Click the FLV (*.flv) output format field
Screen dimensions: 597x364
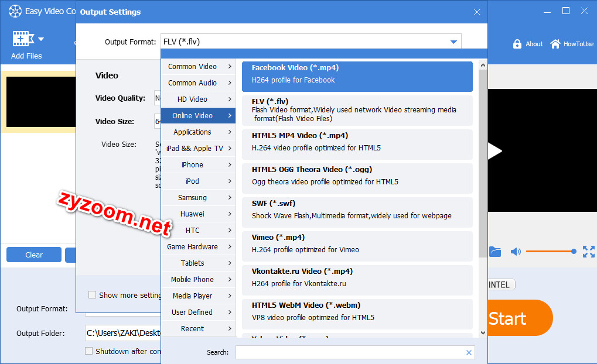(311, 42)
